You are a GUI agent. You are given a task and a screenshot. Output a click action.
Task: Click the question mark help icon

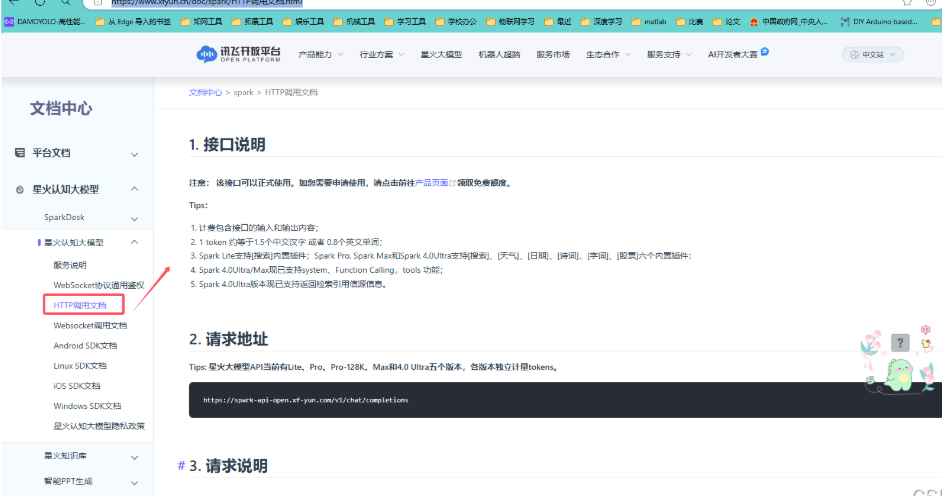pyautogui.click(x=900, y=343)
